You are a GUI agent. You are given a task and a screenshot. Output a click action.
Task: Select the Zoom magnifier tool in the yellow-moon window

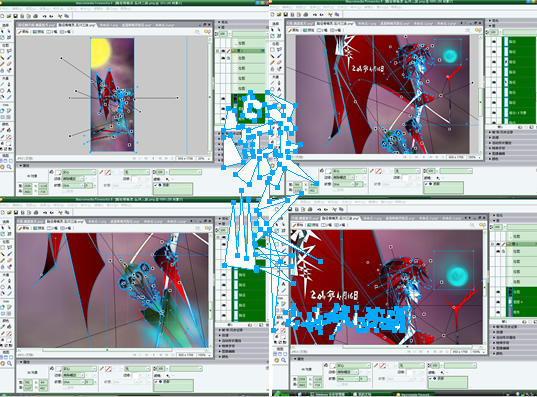[9, 167]
